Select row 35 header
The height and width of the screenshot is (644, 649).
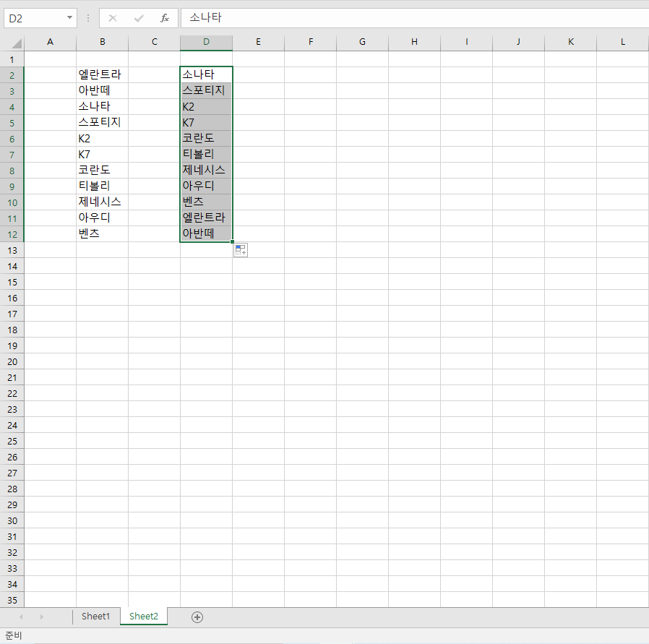click(x=12, y=600)
